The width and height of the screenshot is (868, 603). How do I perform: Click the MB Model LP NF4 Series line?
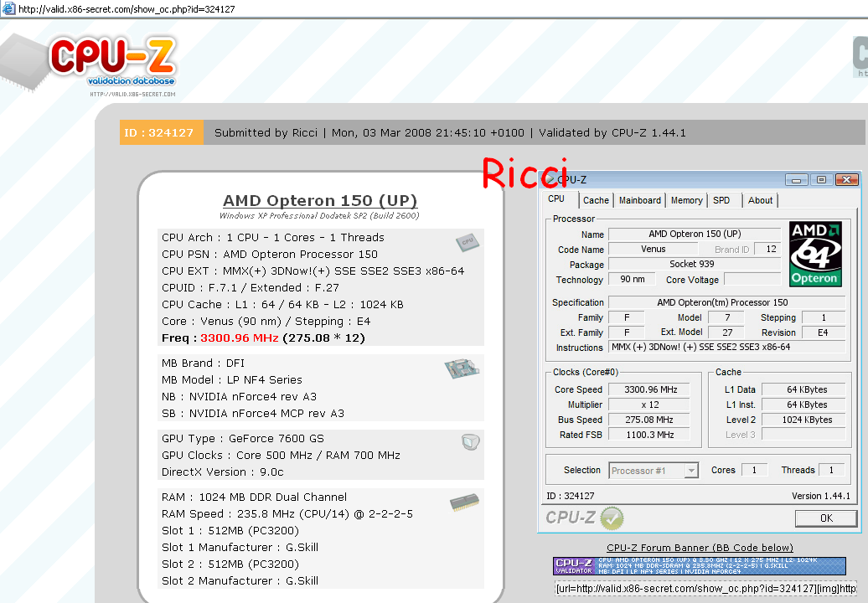pos(232,380)
